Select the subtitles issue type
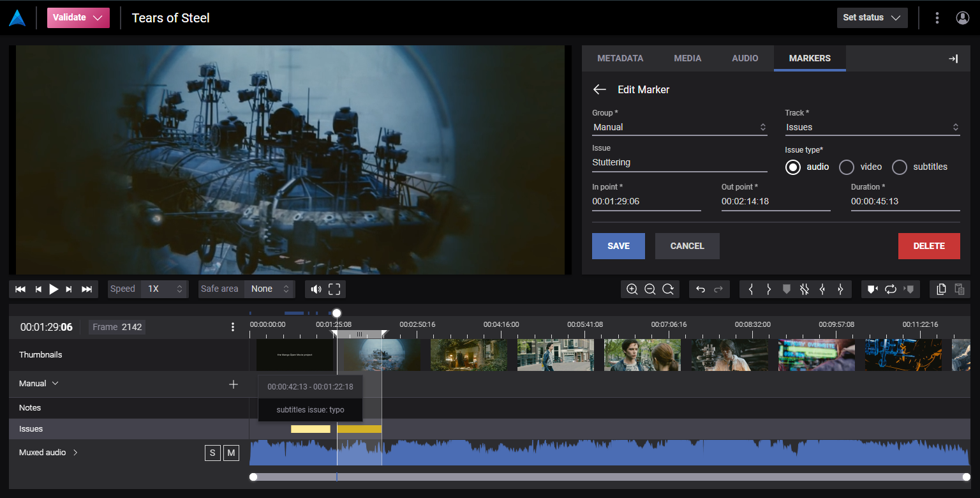Image resolution: width=980 pixels, height=498 pixels. pos(899,167)
